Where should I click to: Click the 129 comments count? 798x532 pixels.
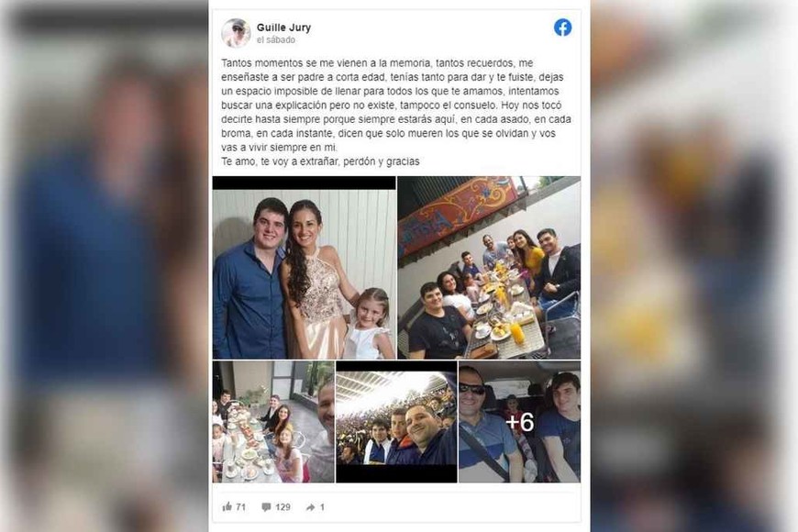tap(283, 507)
